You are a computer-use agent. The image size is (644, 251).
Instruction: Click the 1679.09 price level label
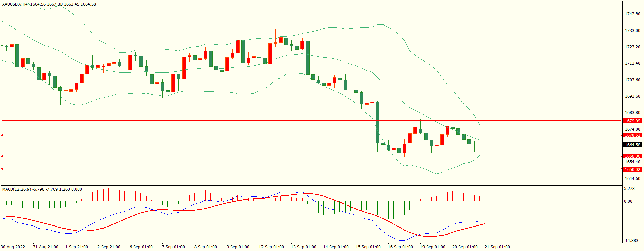click(x=632, y=121)
